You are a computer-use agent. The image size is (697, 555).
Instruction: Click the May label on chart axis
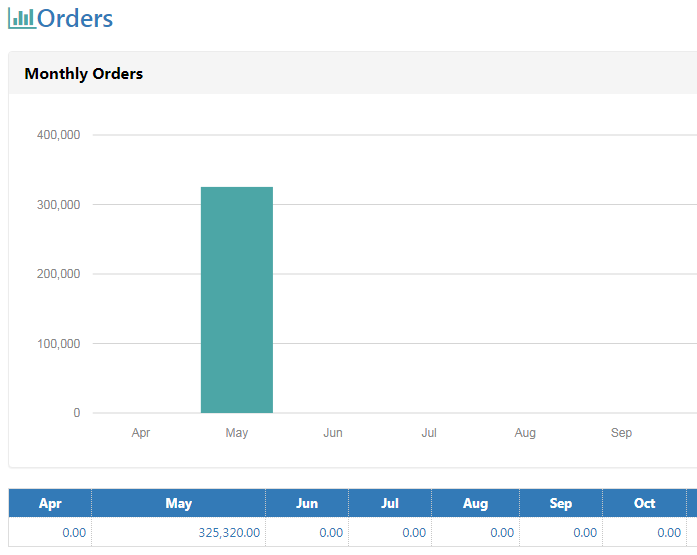click(236, 433)
